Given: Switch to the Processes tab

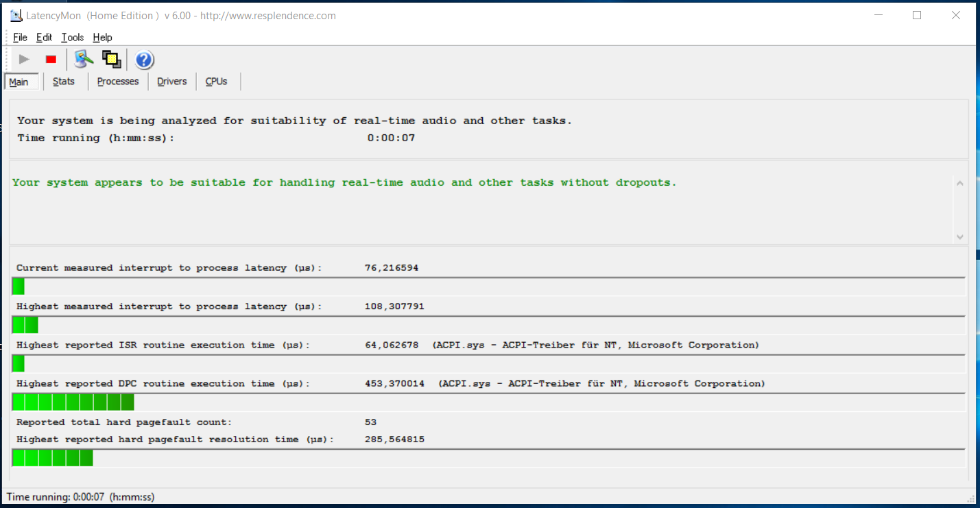Looking at the screenshot, I should pyautogui.click(x=118, y=82).
